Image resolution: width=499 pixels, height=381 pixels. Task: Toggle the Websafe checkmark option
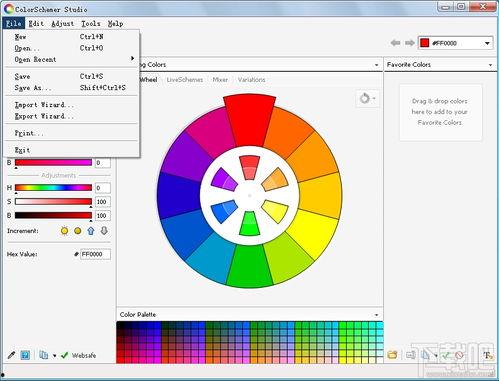tap(79, 355)
